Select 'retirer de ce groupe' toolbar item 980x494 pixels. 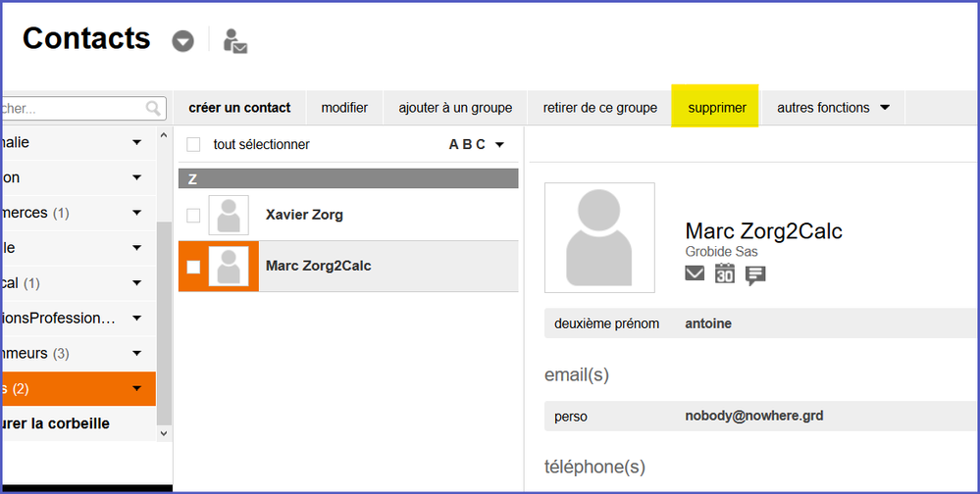[600, 108]
